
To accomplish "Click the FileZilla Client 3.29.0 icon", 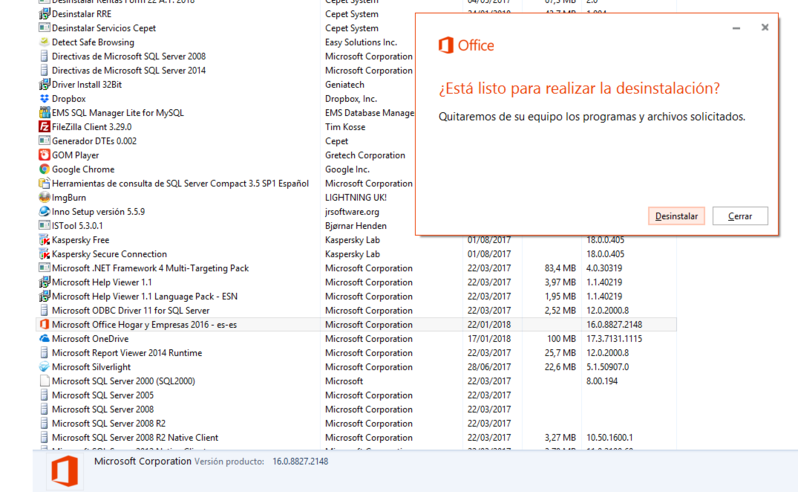I will 44,127.
